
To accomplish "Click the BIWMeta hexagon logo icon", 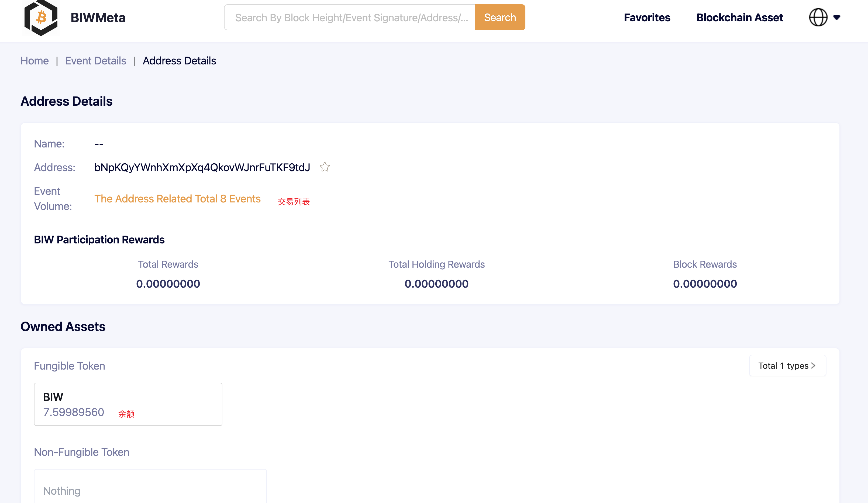I will pyautogui.click(x=41, y=18).
